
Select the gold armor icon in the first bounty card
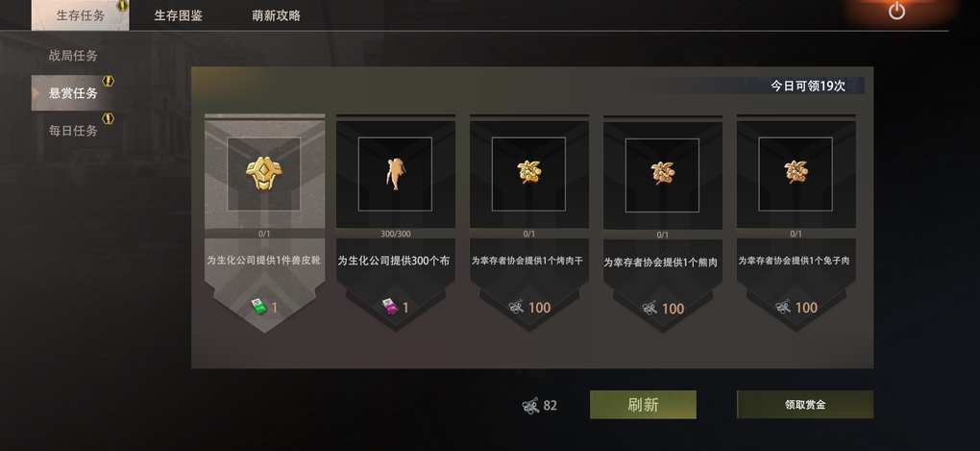pyautogui.click(x=264, y=173)
